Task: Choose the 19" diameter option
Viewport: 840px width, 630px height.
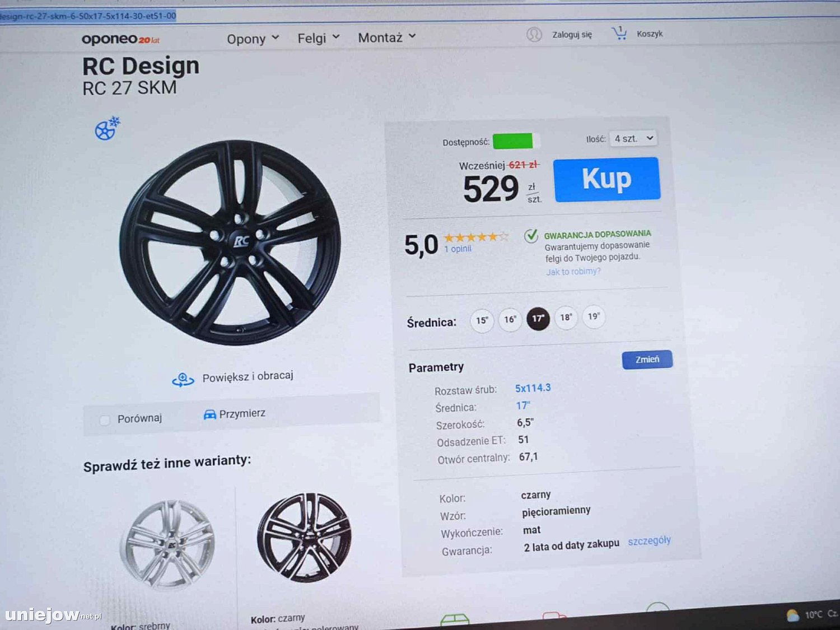Action: coord(594,316)
